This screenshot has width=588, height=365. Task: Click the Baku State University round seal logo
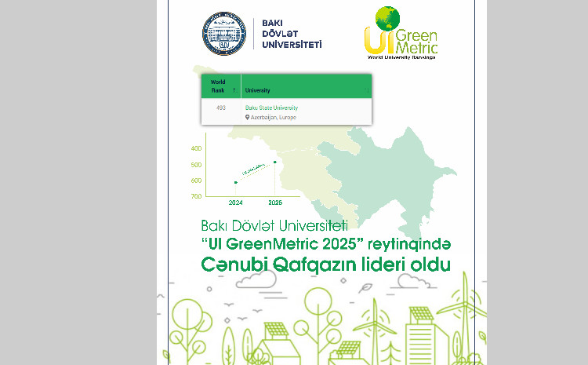click(224, 34)
